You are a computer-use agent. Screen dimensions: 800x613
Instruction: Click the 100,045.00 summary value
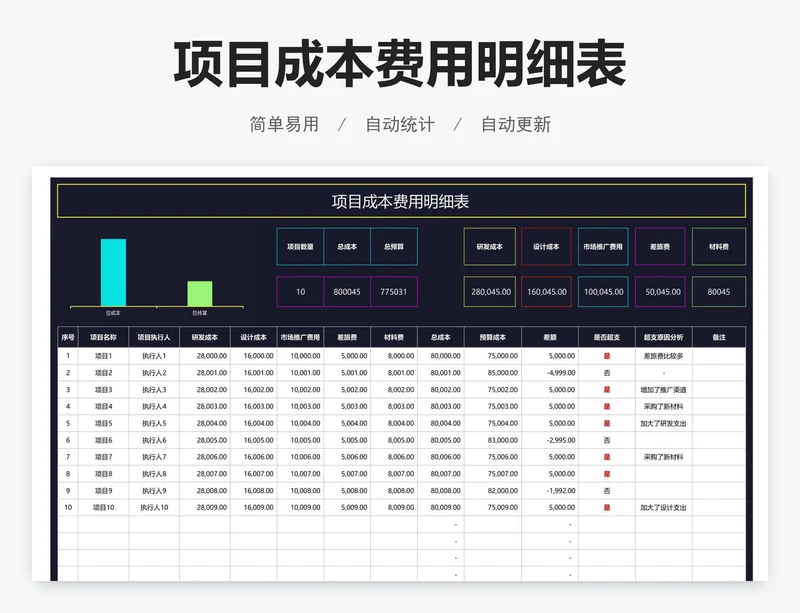click(603, 292)
